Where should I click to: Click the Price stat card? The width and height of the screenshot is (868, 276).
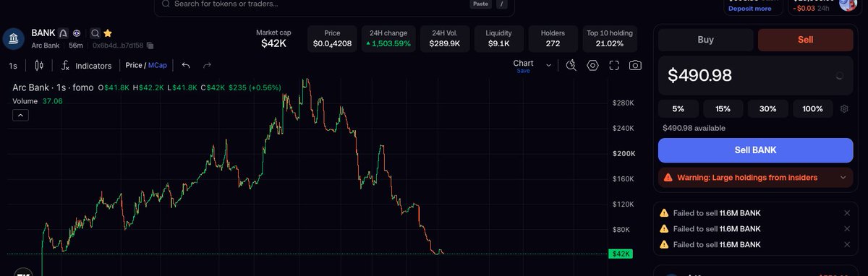pyautogui.click(x=332, y=38)
